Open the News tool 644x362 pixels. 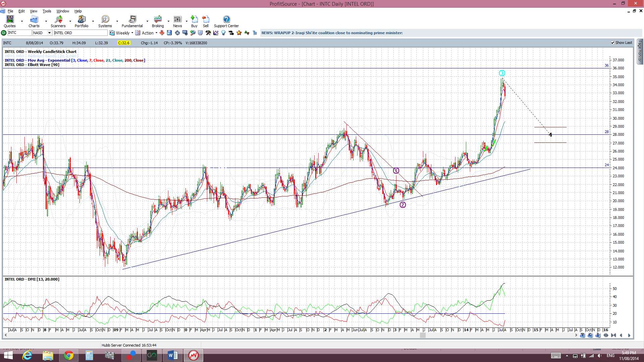(177, 21)
